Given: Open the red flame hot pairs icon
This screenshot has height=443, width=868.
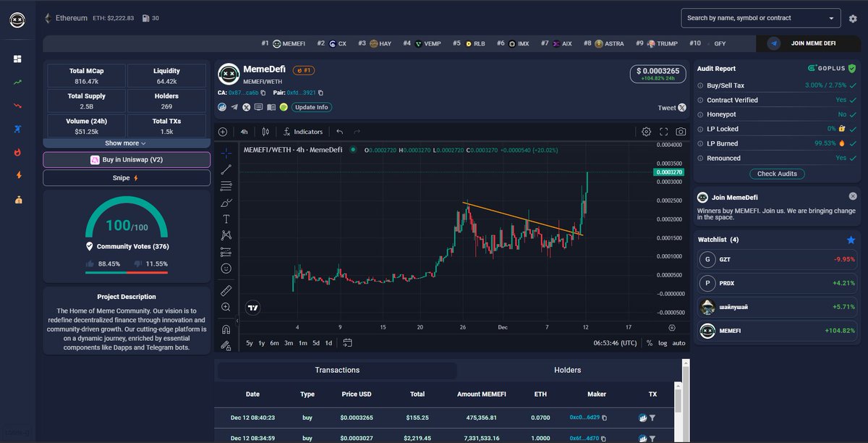Looking at the screenshot, I should click(x=17, y=152).
